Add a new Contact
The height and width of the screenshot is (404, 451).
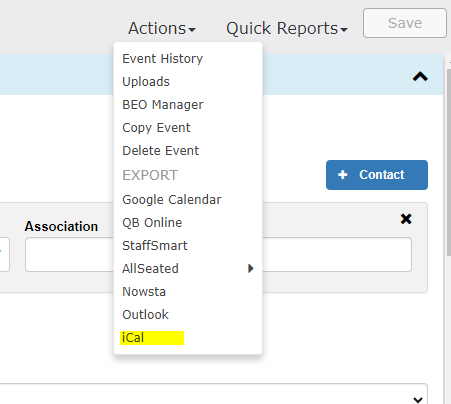point(377,175)
